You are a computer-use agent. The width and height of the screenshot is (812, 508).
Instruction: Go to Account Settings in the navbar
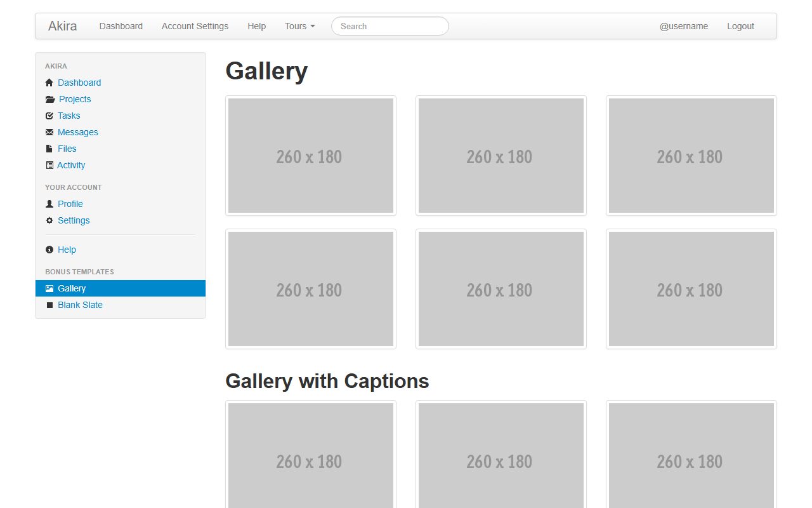(x=195, y=26)
